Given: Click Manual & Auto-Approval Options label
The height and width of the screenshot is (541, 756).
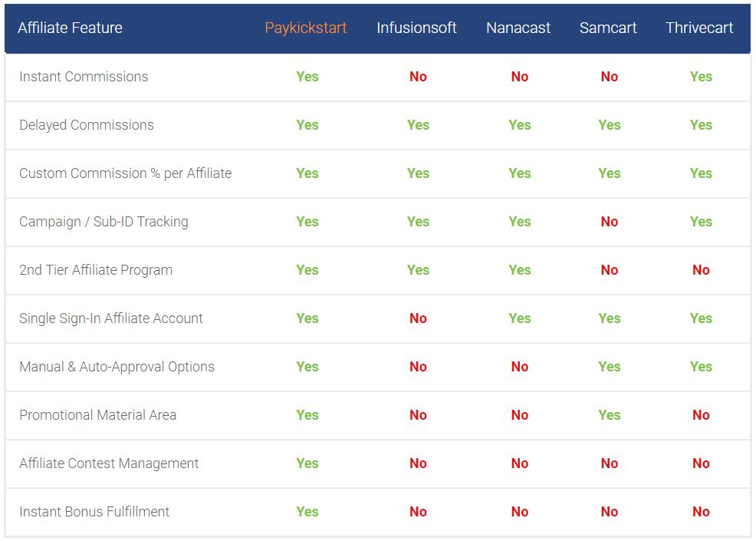Looking at the screenshot, I should [x=117, y=367].
